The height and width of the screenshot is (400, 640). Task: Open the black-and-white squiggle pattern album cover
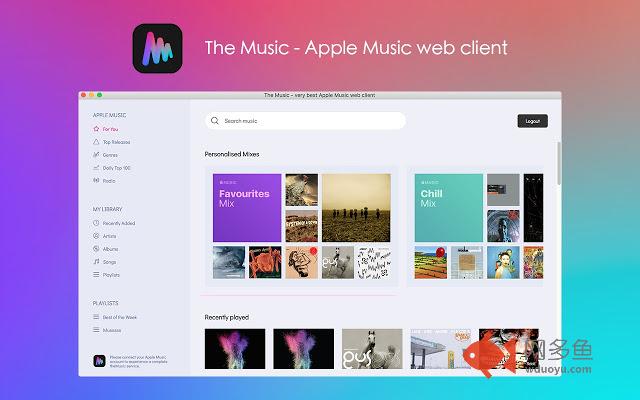(x=374, y=262)
